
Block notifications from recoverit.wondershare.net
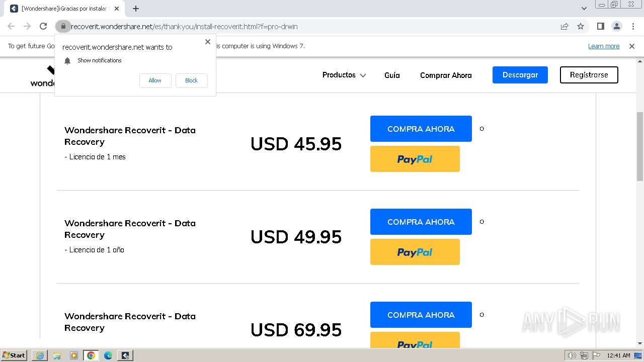191,80
